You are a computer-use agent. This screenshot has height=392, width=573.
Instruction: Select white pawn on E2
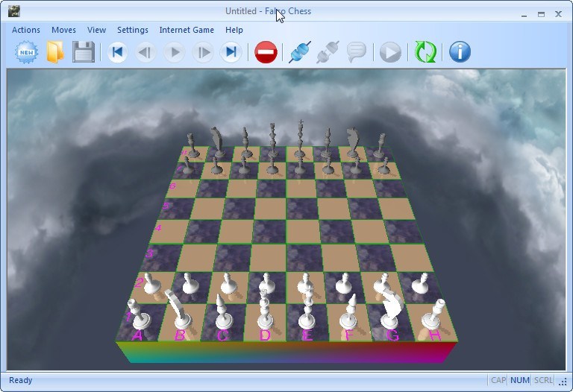pyautogui.click(x=306, y=285)
